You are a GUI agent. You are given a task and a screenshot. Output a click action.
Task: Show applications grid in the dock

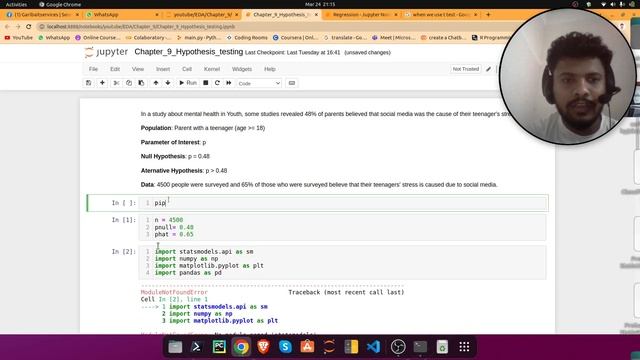tap(464, 347)
